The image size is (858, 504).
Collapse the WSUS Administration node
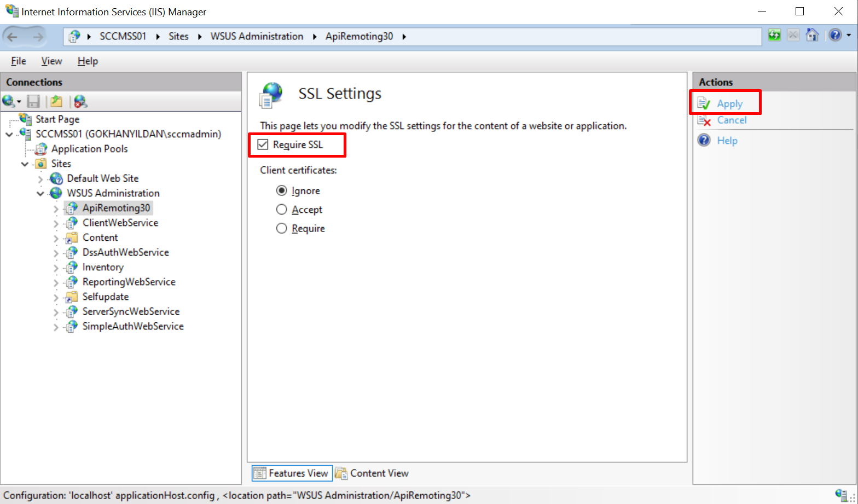point(40,194)
